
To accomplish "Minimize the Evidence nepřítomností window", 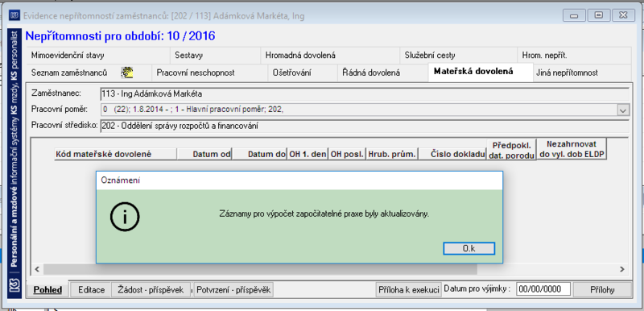I will pyautogui.click(x=574, y=15).
